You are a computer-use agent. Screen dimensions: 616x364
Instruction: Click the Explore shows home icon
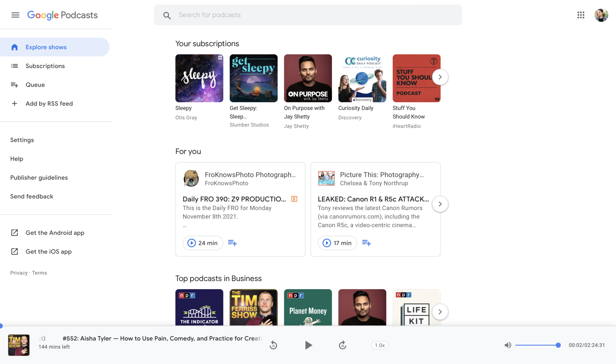pos(14,47)
